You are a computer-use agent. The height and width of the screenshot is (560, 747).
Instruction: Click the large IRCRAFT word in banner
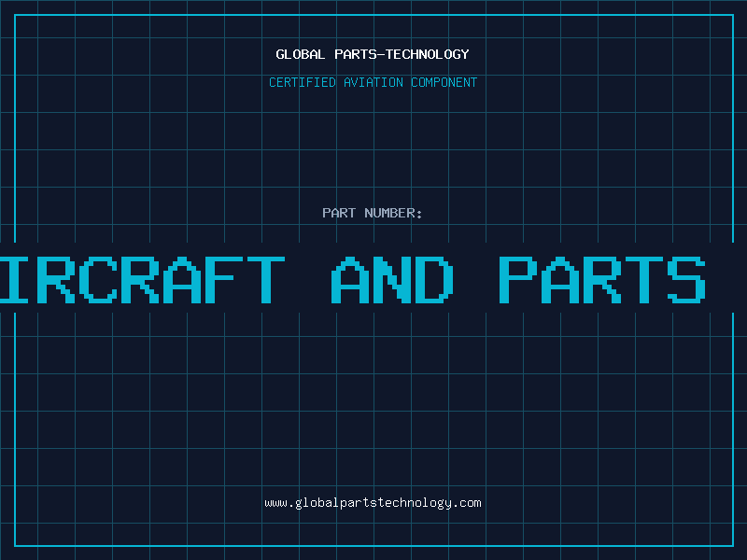tap(142, 279)
